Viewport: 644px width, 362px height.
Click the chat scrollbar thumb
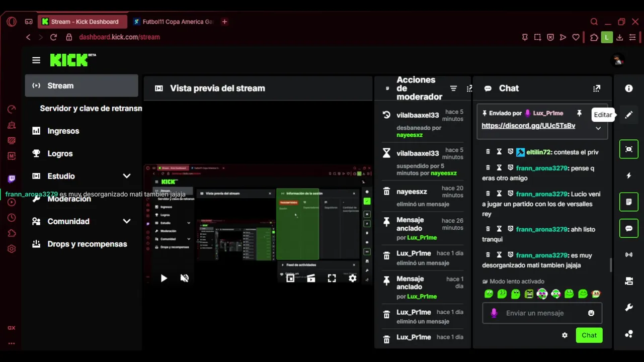611,265
